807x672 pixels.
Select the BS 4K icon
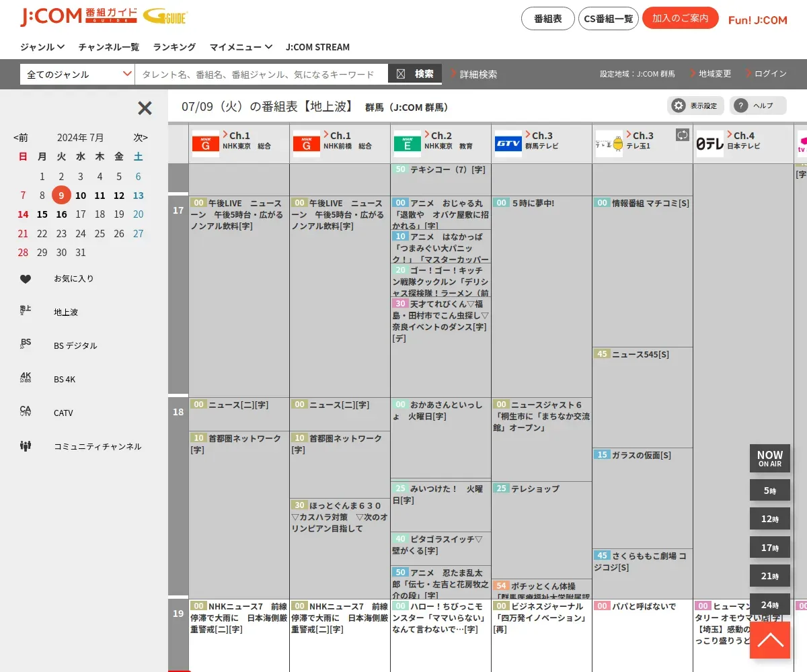click(26, 377)
